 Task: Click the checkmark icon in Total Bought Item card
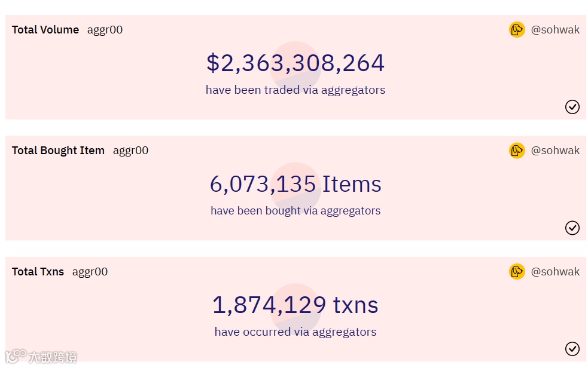[572, 228]
